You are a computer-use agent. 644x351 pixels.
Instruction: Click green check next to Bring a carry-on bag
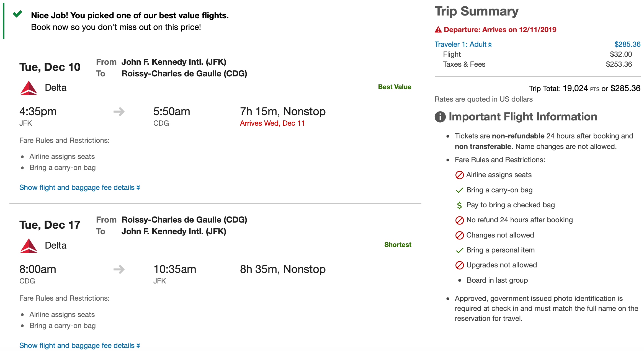(459, 190)
